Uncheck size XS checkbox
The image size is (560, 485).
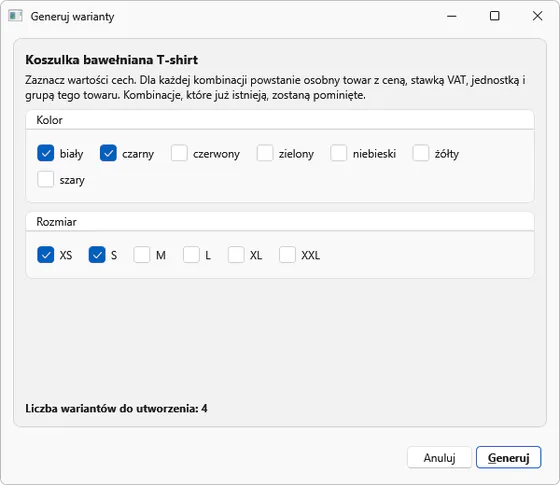45,255
